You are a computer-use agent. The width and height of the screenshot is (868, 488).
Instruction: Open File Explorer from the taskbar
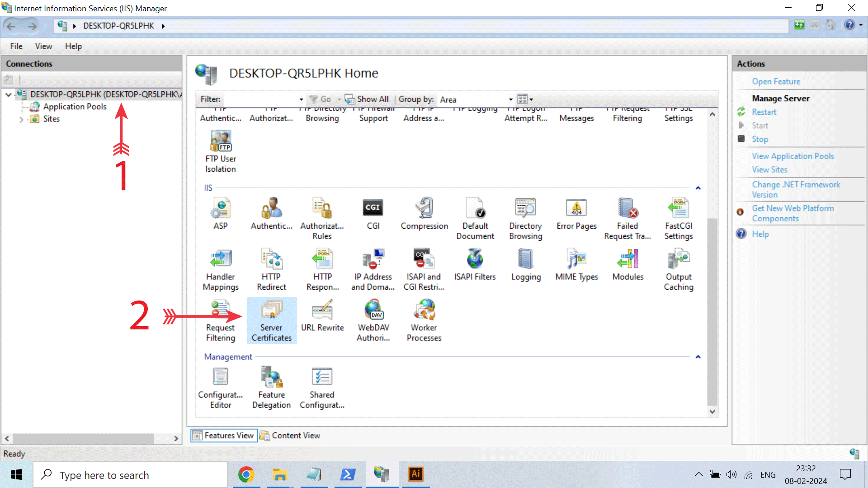tap(280, 474)
